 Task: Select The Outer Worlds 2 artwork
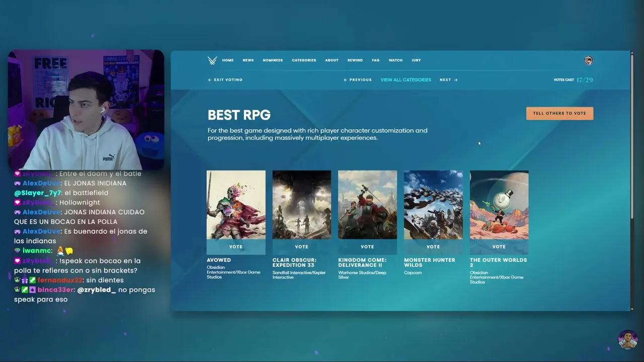pyautogui.click(x=499, y=205)
